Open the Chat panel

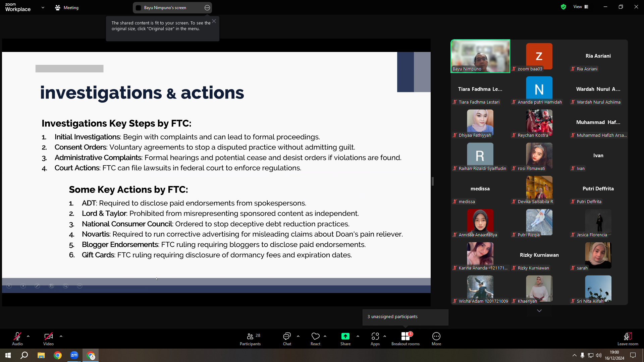287,339
